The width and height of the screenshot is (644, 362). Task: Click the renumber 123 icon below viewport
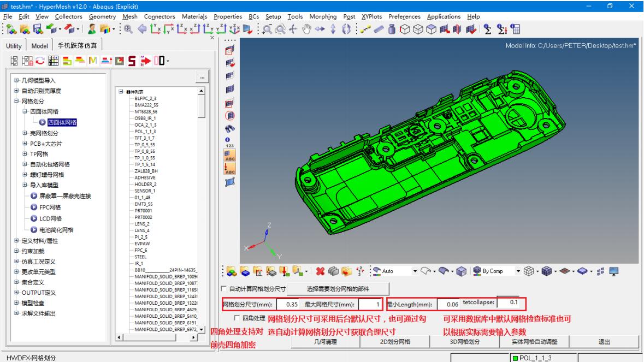pos(360,271)
